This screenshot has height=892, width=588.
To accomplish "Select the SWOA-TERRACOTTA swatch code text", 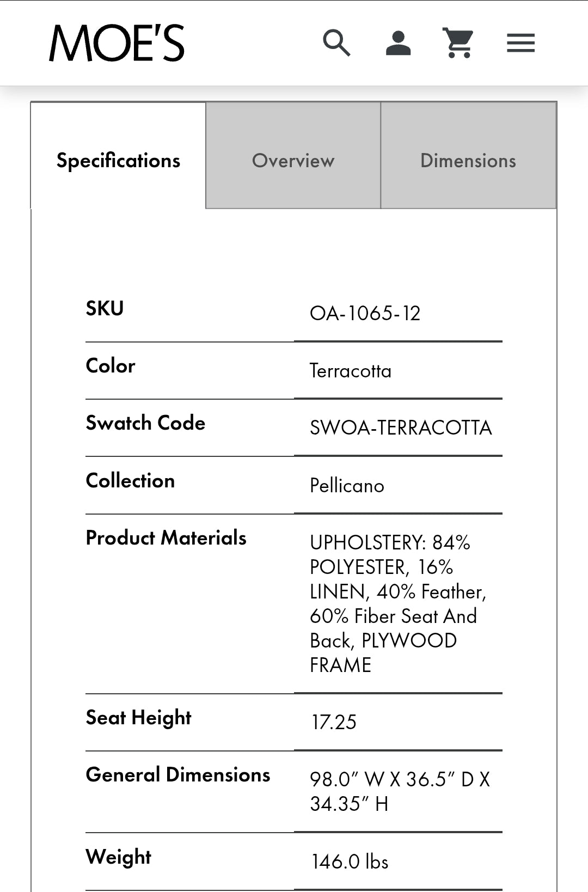I will pyautogui.click(x=401, y=428).
